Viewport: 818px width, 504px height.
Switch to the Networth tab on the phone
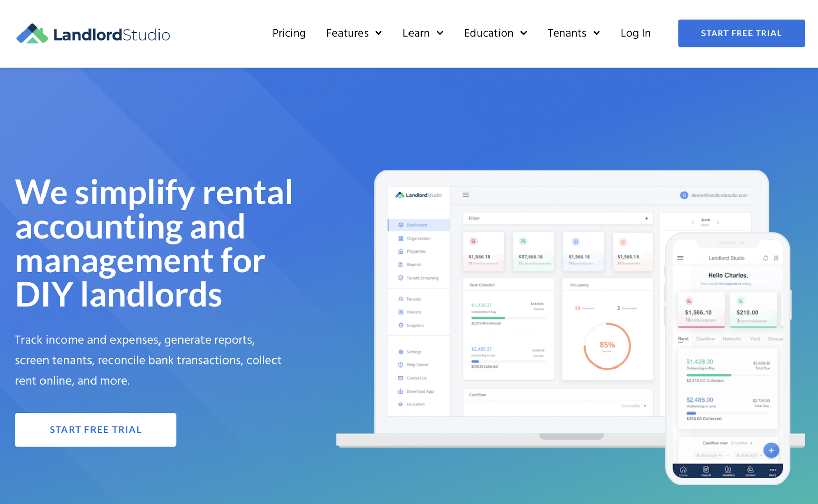coord(732,339)
